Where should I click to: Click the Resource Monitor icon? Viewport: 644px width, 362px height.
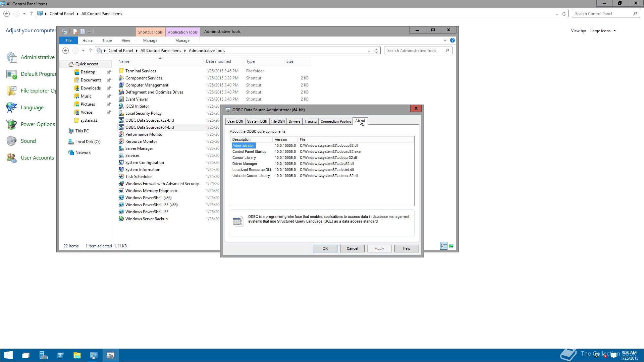pos(121,141)
